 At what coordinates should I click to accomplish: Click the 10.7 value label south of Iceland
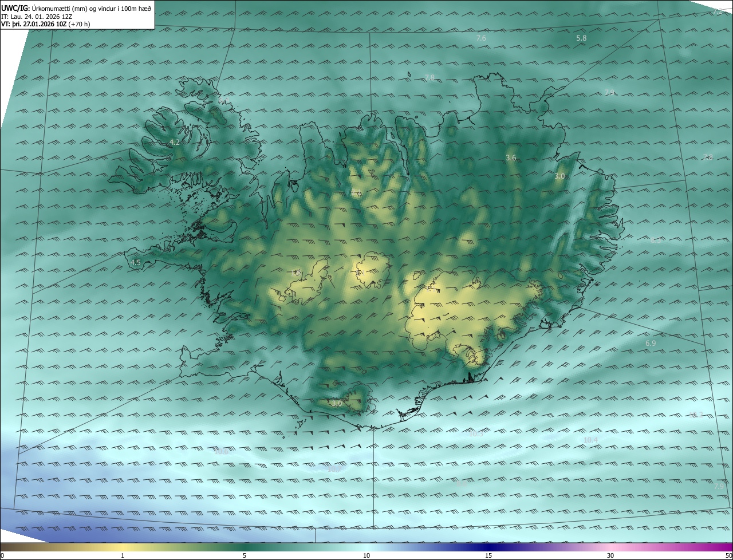[334, 469]
